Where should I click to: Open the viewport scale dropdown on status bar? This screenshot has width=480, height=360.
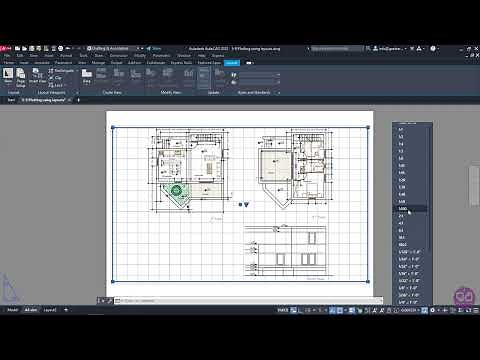click(409, 310)
